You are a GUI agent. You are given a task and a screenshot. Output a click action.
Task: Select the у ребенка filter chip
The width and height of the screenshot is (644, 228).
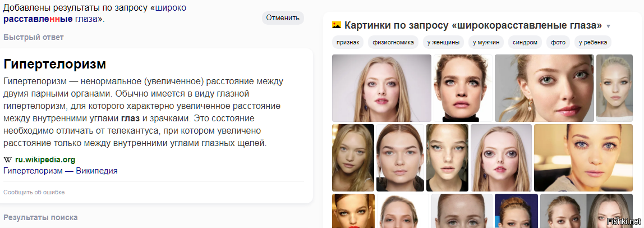pos(592,42)
